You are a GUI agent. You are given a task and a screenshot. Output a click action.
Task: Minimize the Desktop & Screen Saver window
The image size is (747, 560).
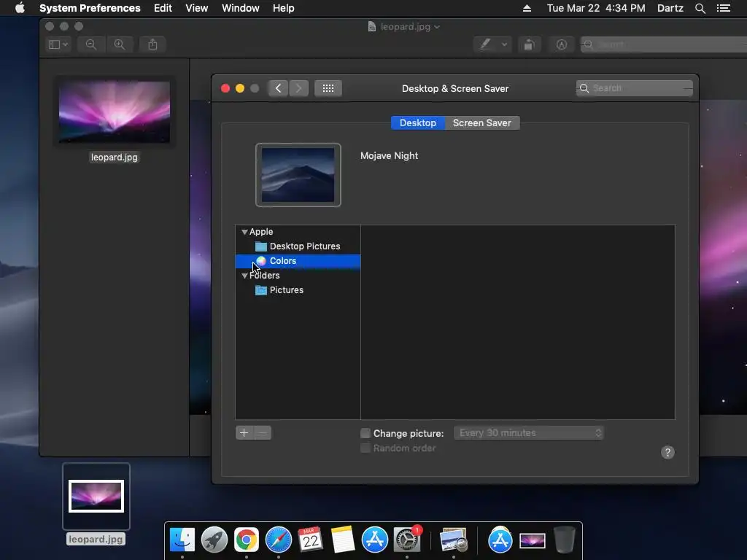point(239,88)
